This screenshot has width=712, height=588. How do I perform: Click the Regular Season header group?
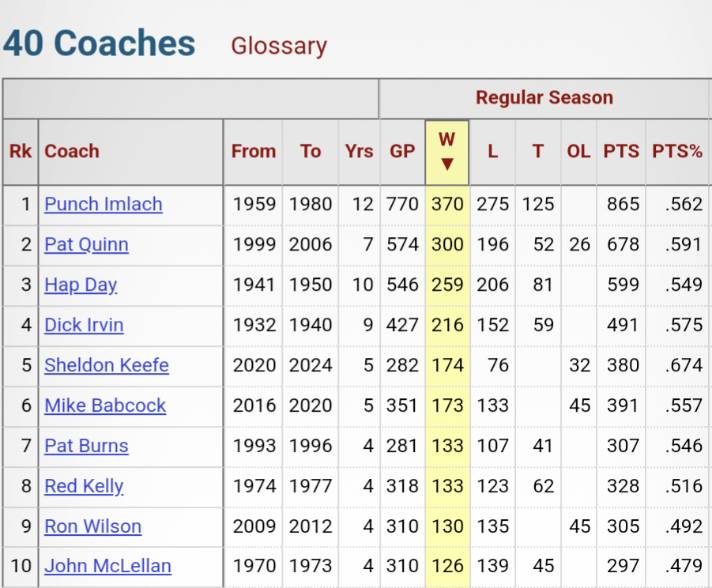pos(544,98)
